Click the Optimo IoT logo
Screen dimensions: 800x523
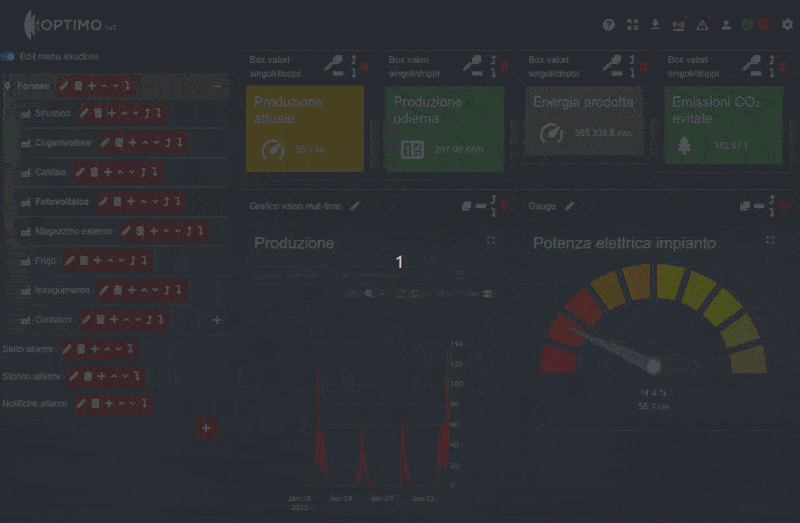pyautogui.click(x=70, y=24)
